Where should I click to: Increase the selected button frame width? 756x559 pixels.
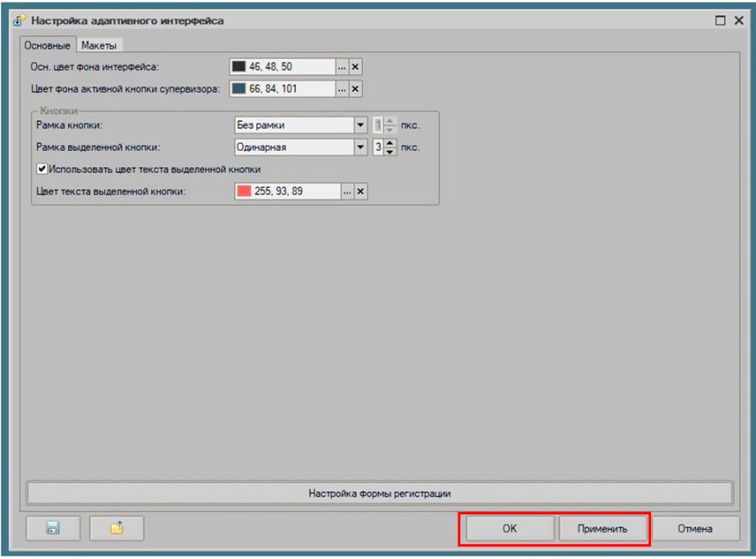coord(390,143)
